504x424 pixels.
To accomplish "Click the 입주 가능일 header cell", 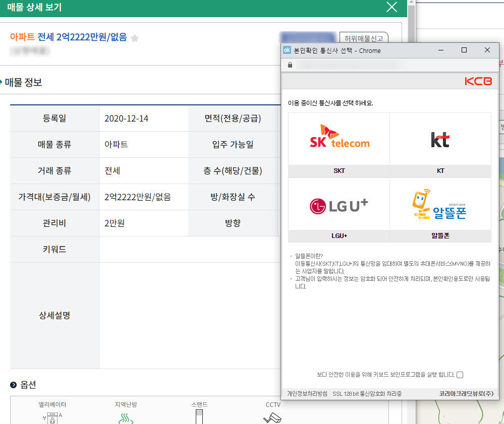I will [233, 145].
